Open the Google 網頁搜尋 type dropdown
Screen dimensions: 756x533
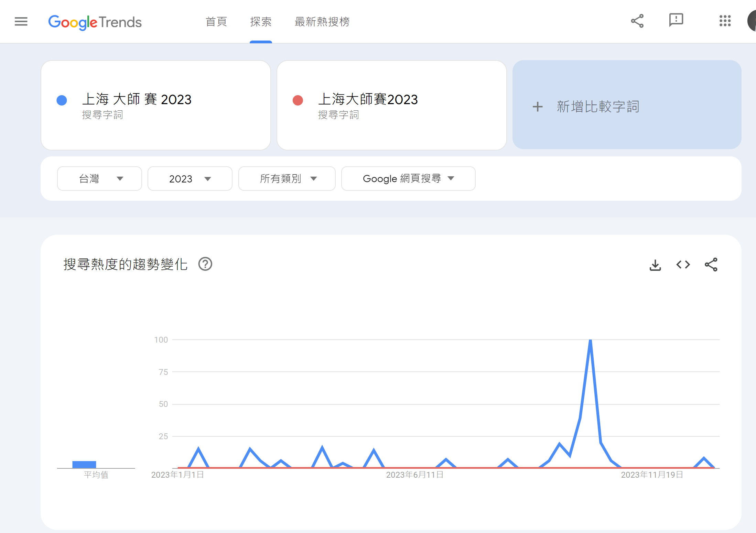pyautogui.click(x=408, y=179)
